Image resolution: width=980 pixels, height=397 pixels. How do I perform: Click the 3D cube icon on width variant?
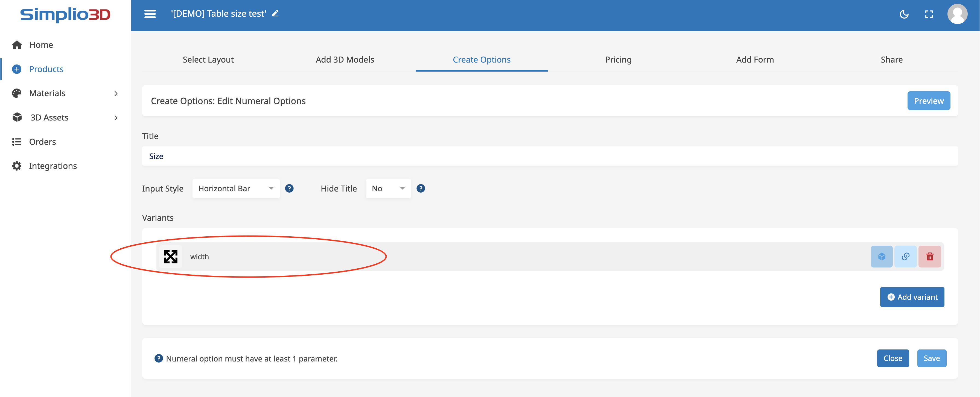click(882, 257)
